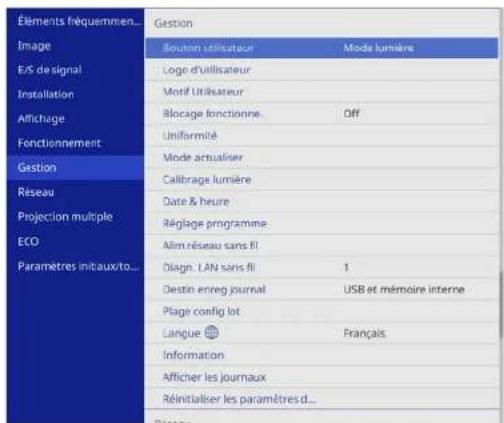Open Motif Utilisateur setting

[x=322, y=92]
